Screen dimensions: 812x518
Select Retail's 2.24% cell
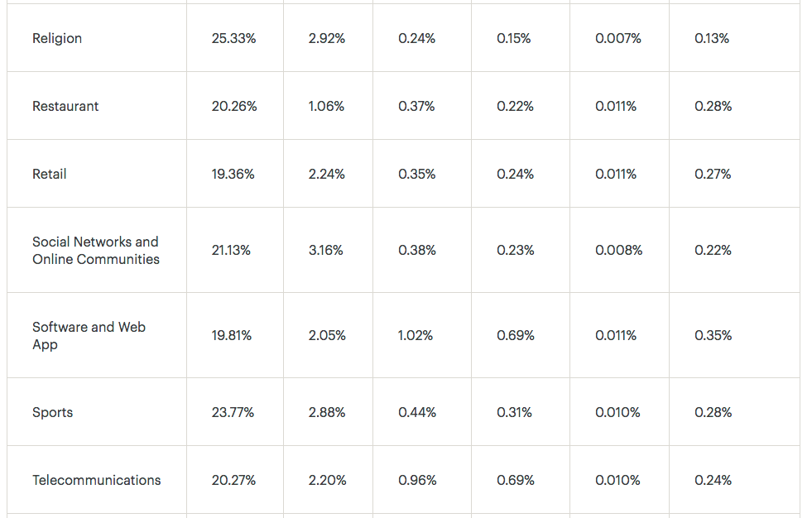(327, 174)
